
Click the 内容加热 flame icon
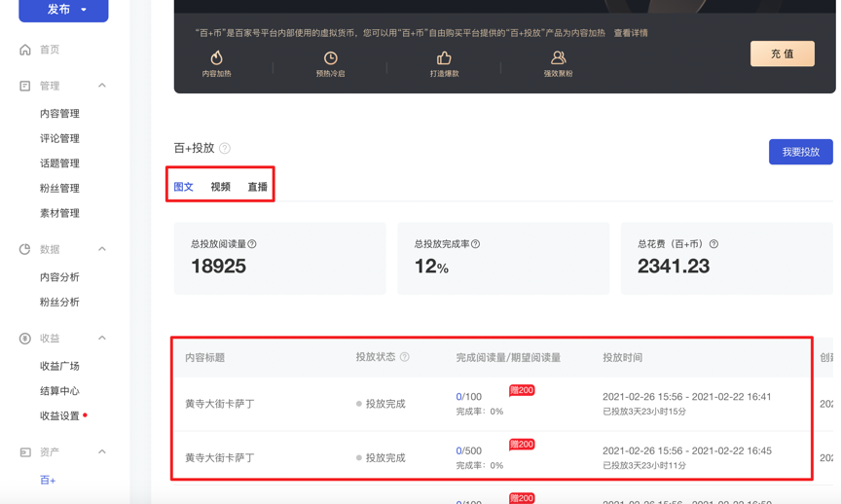217,57
